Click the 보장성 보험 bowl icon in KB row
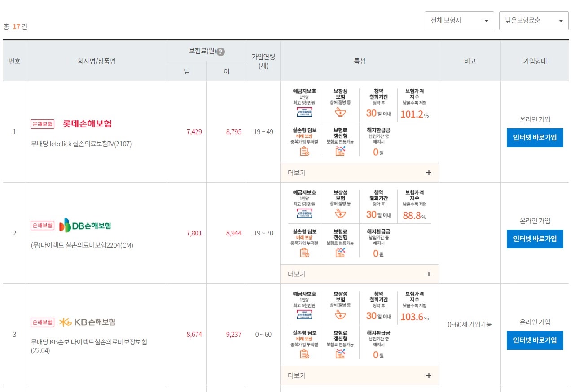 [x=341, y=315]
